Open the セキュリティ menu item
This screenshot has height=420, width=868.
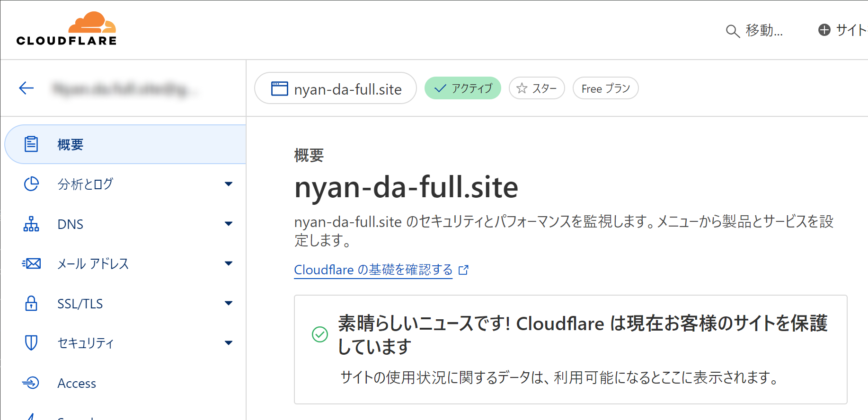coord(125,343)
